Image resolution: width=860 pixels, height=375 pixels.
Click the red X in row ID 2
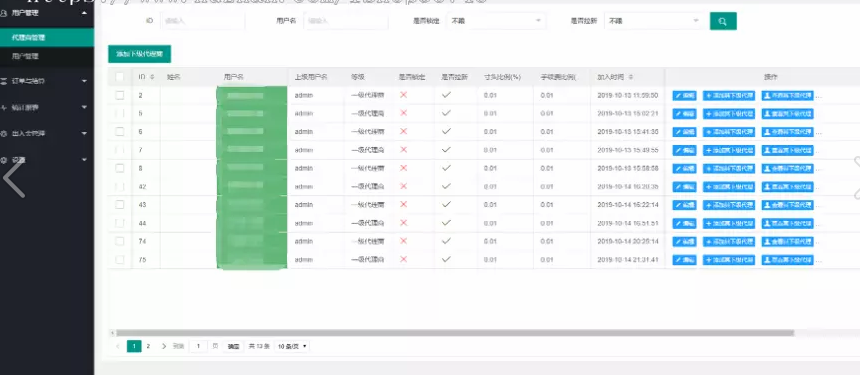coord(404,95)
